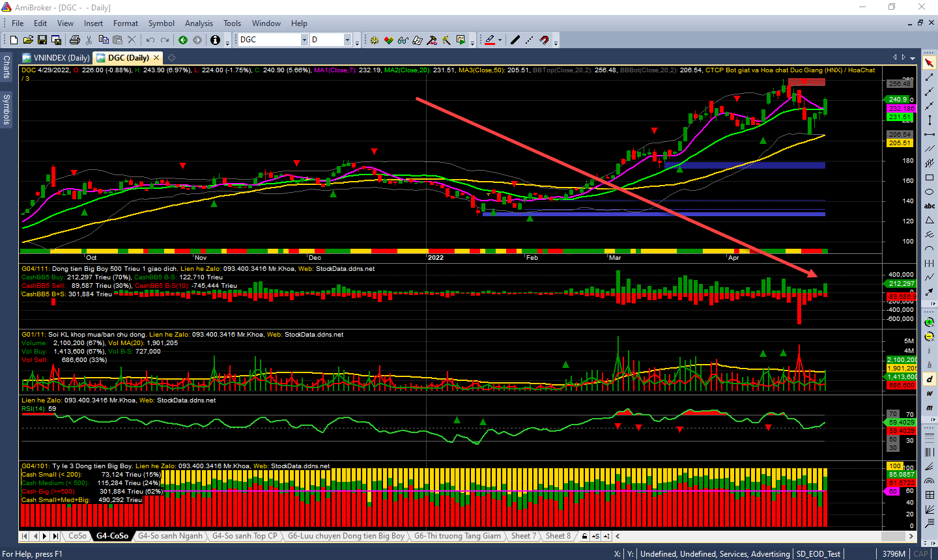
Task: Expand the drawing toolbar overflow chevron
Action: (556, 42)
